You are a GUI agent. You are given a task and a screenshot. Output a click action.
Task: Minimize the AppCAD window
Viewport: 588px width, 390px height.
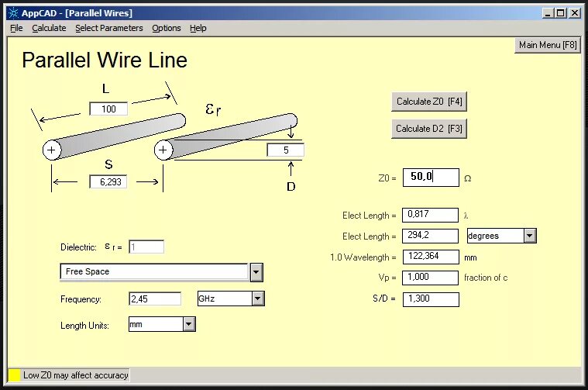coord(548,13)
